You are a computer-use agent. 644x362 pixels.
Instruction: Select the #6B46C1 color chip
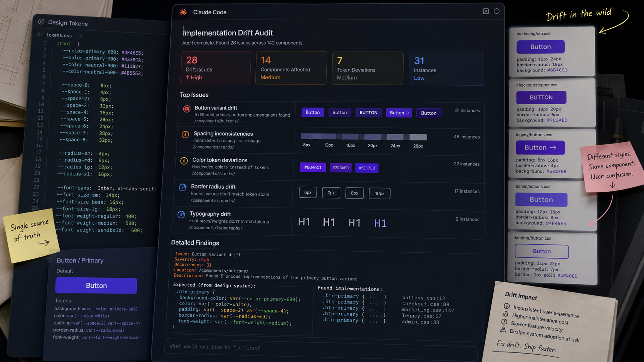[313, 167]
